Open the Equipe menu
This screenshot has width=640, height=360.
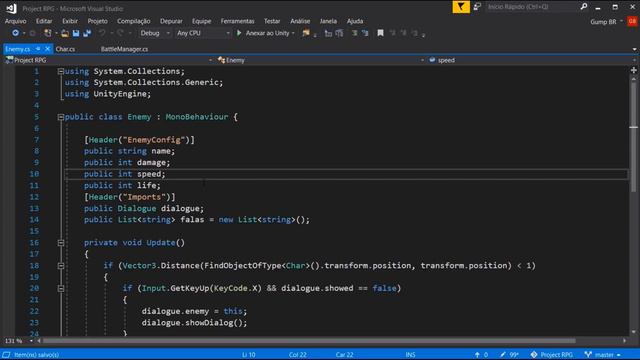(201, 21)
